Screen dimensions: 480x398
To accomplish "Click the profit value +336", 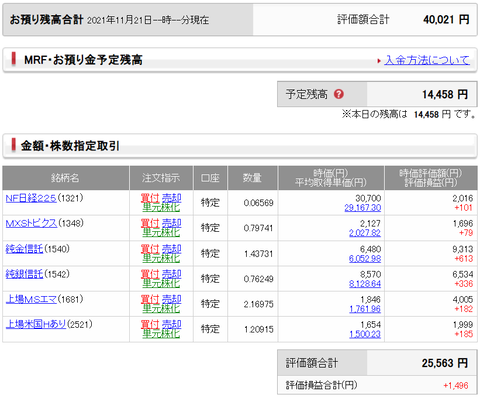I will (x=464, y=284).
